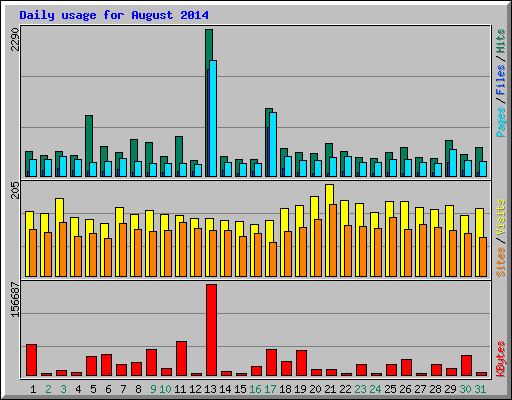512x400 pixels.
Task: Click the yellow Visits bar for day 3
Action: pyautogui.click(x=59, y=210)
